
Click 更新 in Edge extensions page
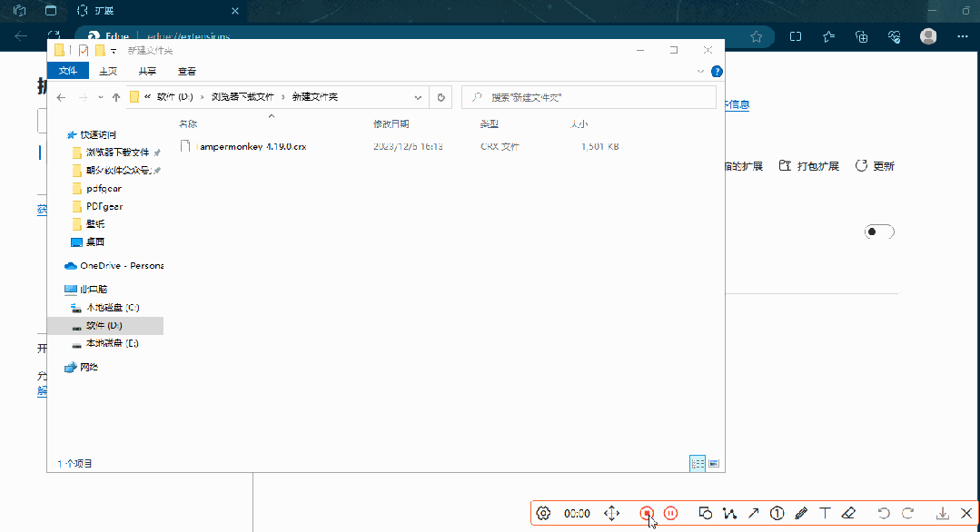tap(875, 166)
